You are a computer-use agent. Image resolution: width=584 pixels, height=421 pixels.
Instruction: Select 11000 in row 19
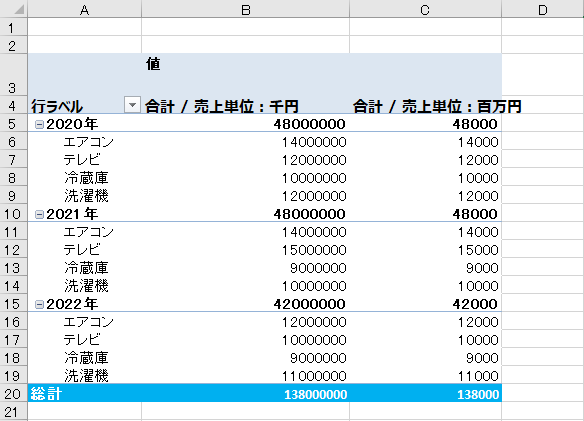point(425,376)
